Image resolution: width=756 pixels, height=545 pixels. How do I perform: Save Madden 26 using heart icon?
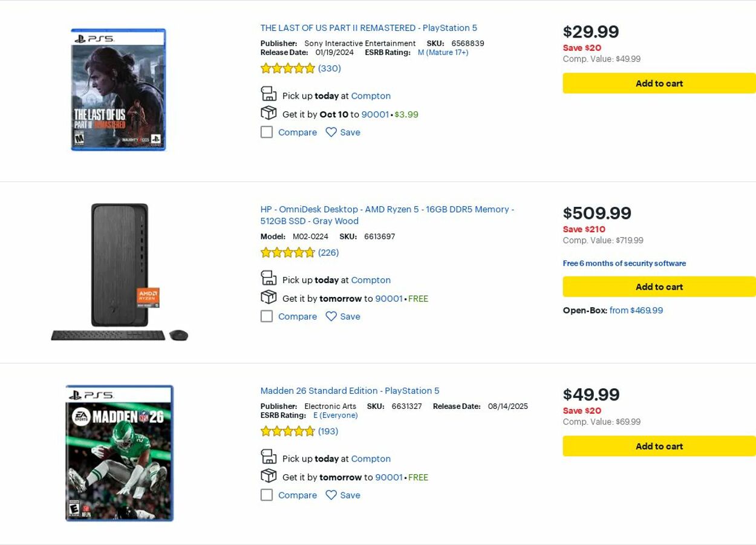coord(331,495)
